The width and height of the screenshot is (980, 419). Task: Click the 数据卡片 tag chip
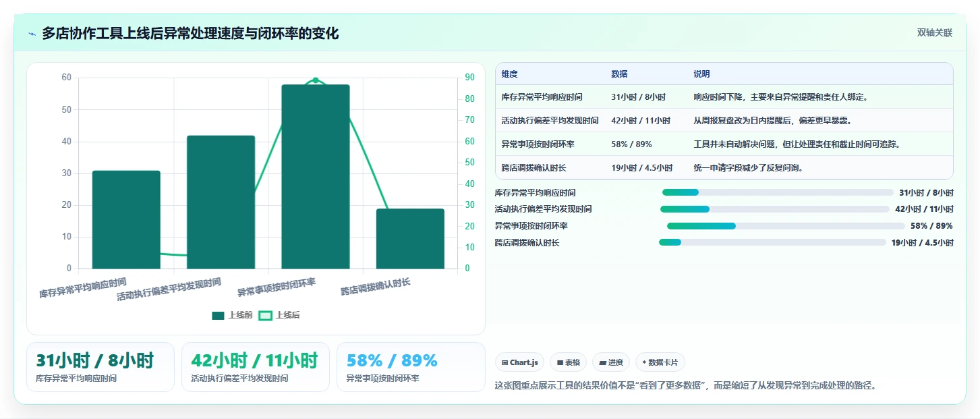[x=660, y=362]
